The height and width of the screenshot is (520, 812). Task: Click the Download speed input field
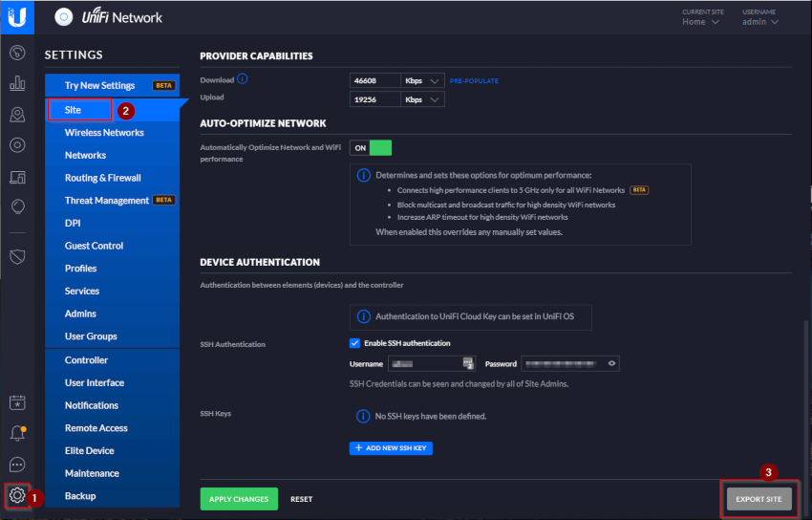coord(374,81)
